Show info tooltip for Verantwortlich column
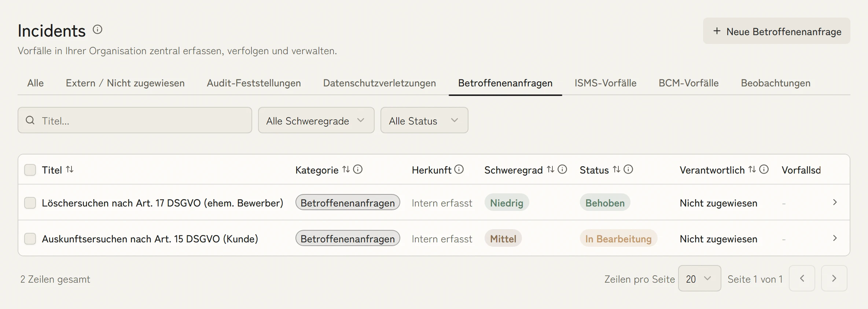Viewport: 868px width, 309px height. pos(764,170)
